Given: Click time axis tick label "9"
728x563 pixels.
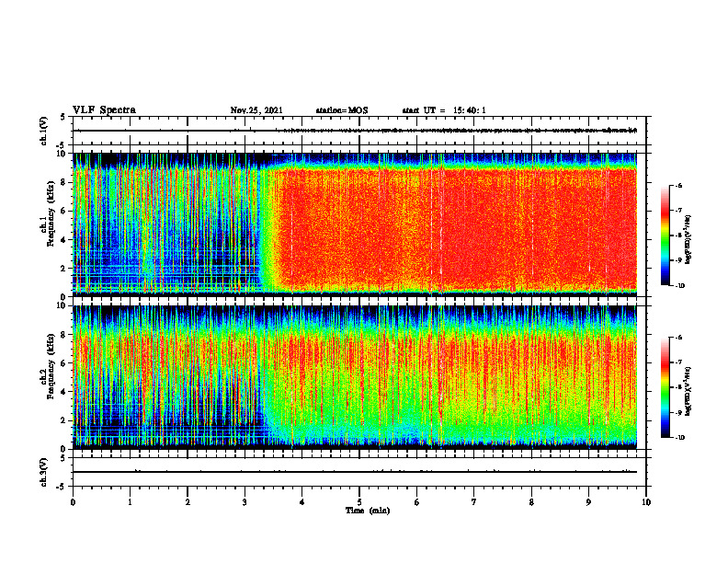Looking at the screenshot, I should (x=588, y=502).
